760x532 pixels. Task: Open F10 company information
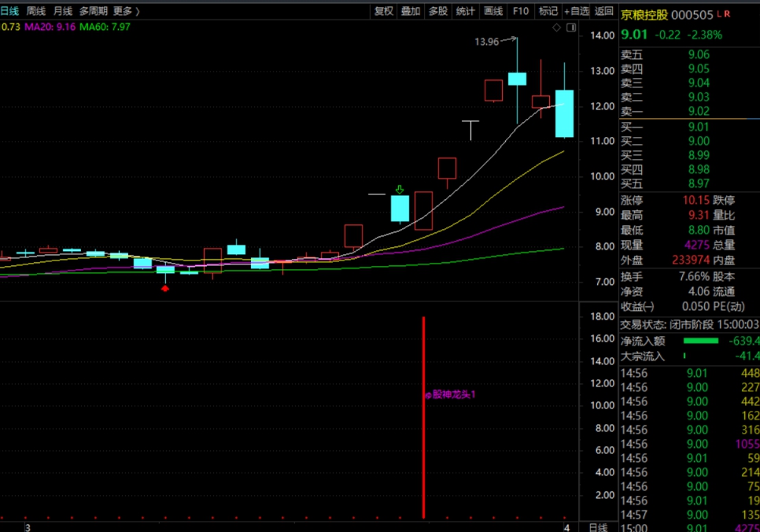[x=521, y=11]
